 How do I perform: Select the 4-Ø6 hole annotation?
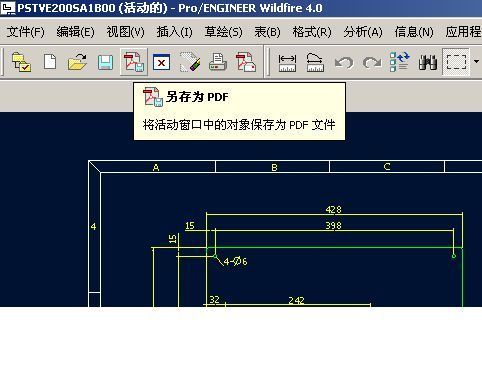[x=235, y=261]
